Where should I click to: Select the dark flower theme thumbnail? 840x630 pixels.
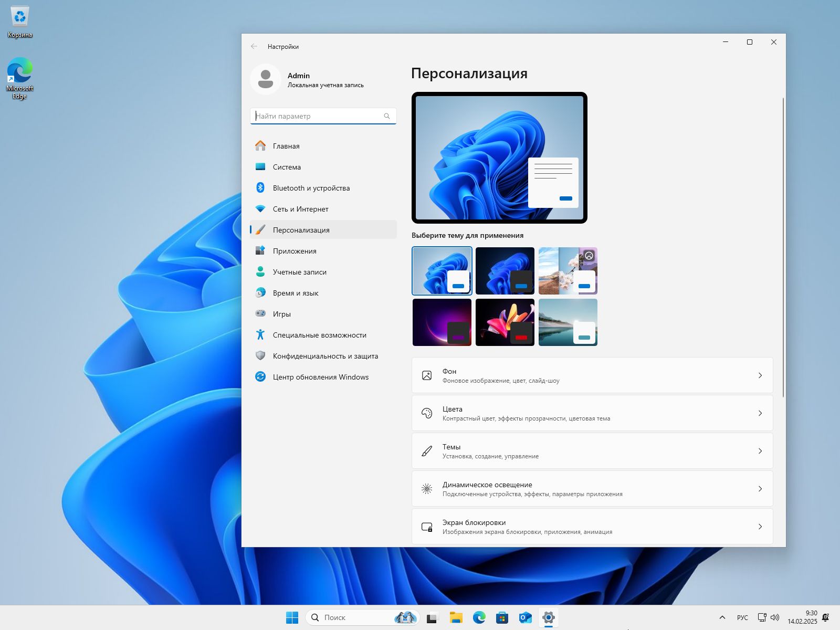[505, 322]
